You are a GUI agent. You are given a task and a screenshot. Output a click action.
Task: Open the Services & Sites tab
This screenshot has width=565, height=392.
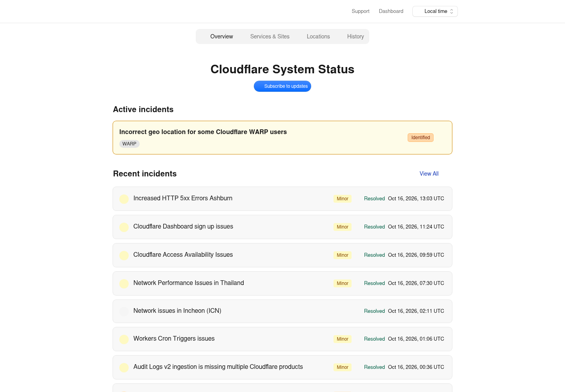270,36
